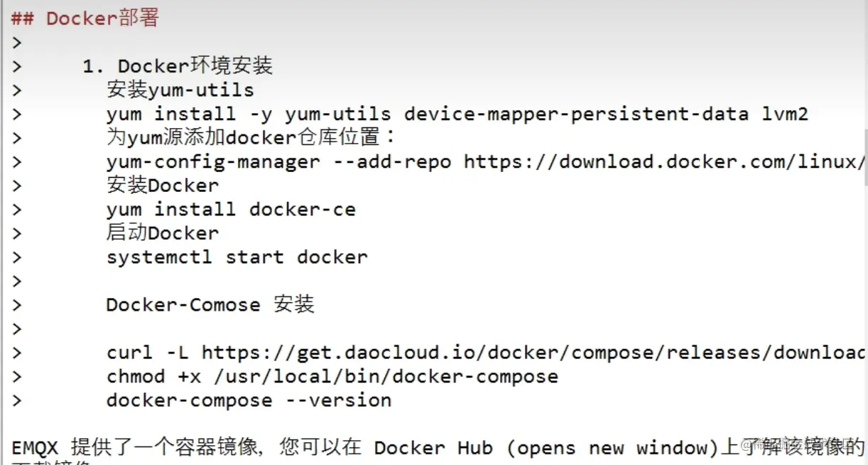Image resolution: width=868 pixels, height=465 pixels.
Task: Click the yum install yum-utils command line
Action: click(x=457, y=114)
